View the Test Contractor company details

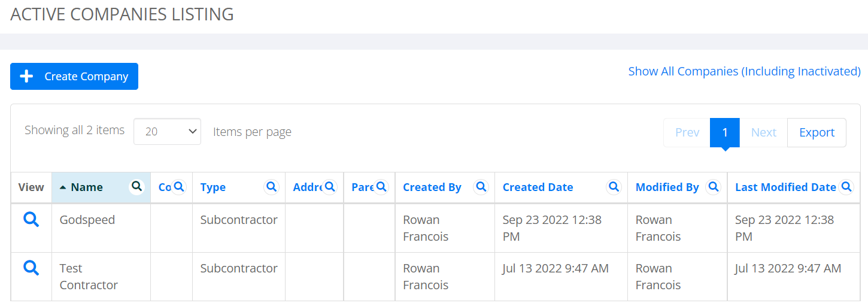31,268
